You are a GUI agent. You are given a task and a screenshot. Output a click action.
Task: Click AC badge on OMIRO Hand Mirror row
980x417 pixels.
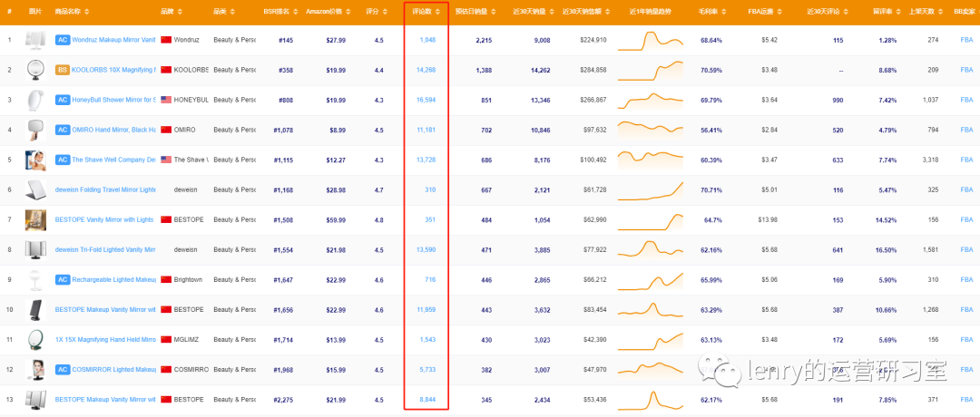point(62,130)
